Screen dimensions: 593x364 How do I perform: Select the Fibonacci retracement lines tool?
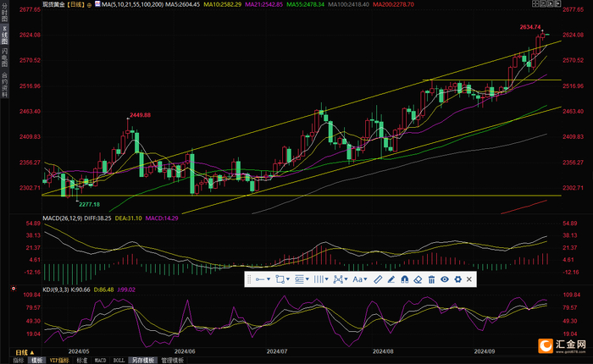tap(299, 279)
